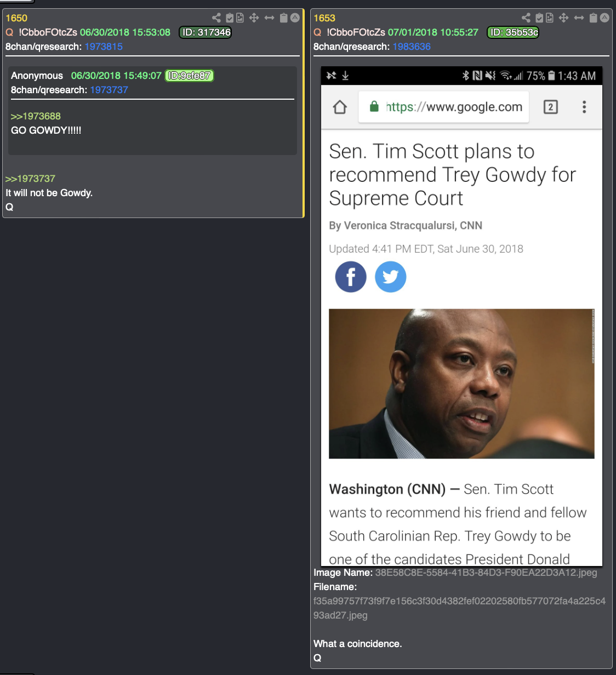Click the timestamp 07/01/2018 10:55:27
Image resolution: width=616 pixels, height=675 pixels.
point(433,32)
